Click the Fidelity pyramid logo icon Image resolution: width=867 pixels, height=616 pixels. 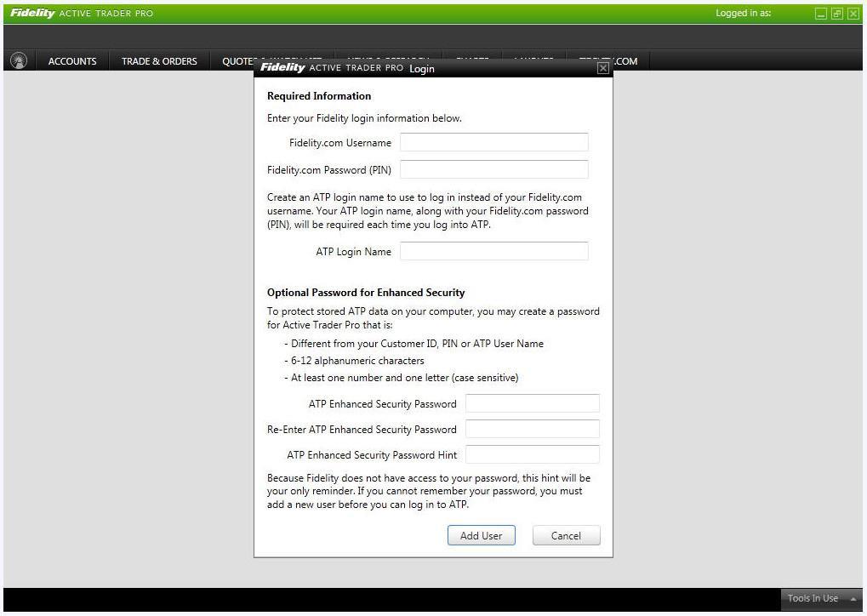[x=19, y=60]
